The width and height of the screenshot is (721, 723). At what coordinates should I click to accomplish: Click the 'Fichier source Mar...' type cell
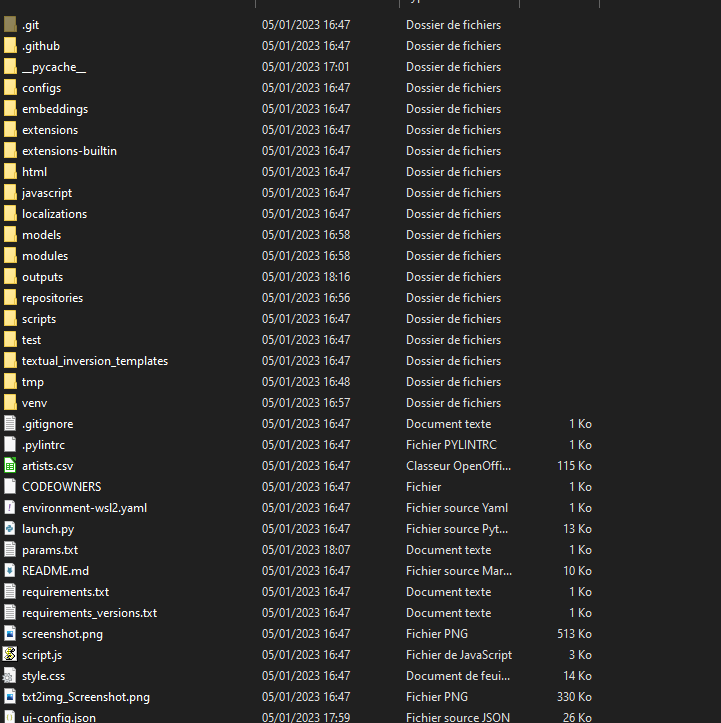click(x=459, y=571)
